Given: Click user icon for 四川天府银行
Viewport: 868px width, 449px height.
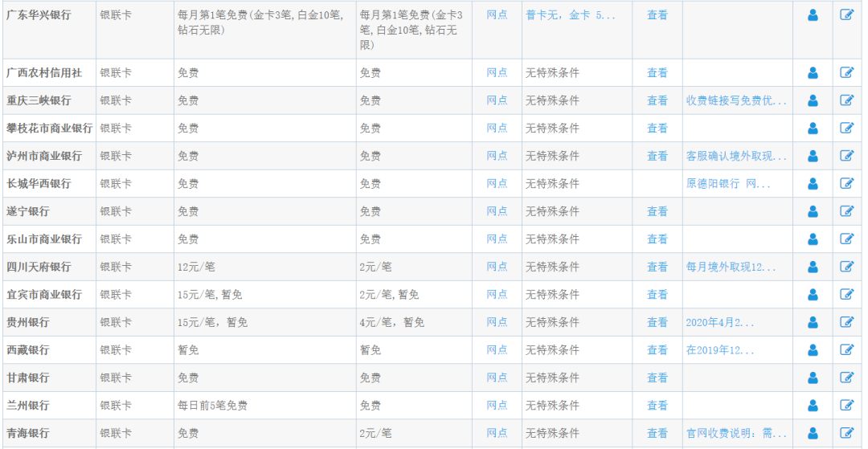Looking at the screenshot, I should pyautogui.click(x=813, y=267).
